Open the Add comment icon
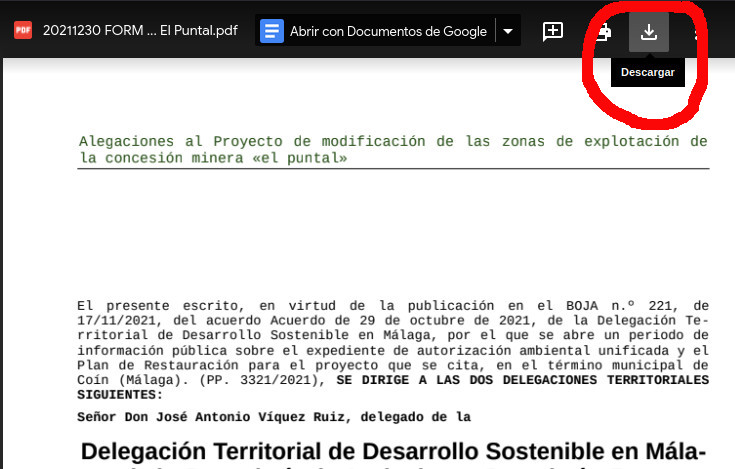 click(552, 32)
